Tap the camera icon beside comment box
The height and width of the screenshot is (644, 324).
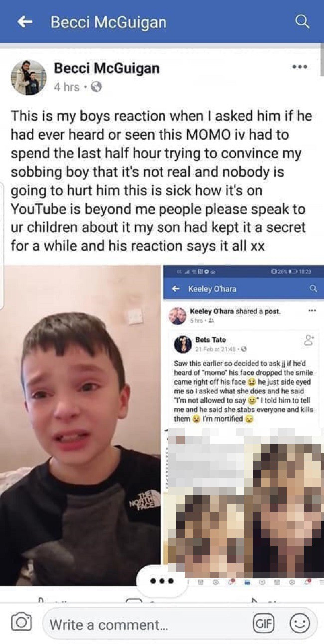pos(21,622)
